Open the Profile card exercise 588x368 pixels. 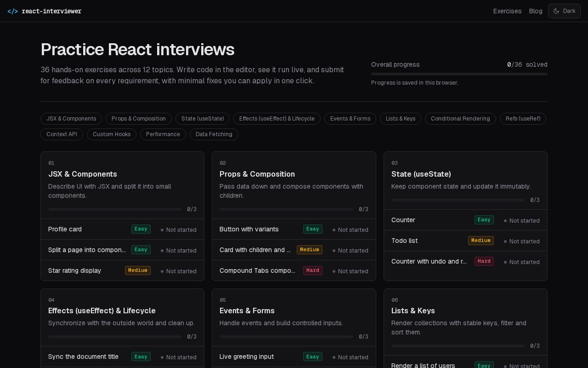[122, 229]
